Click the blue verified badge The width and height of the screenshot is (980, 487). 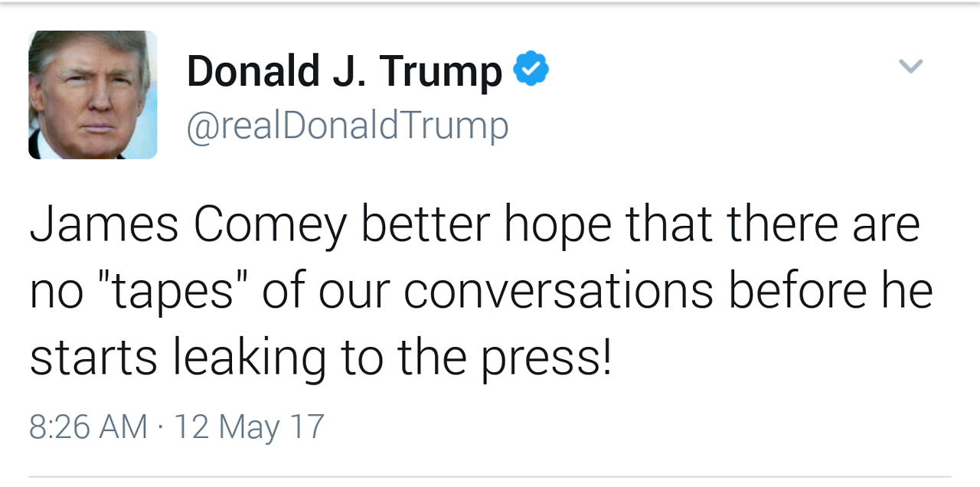click(531, 70)
